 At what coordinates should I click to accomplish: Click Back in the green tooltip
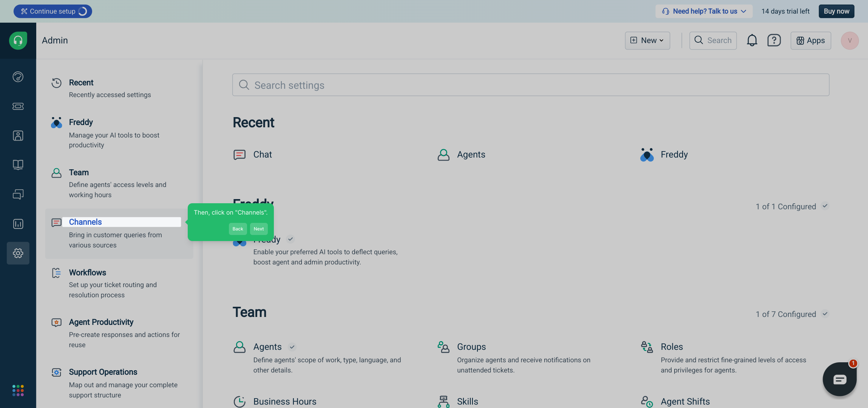(x=238, y=229)
